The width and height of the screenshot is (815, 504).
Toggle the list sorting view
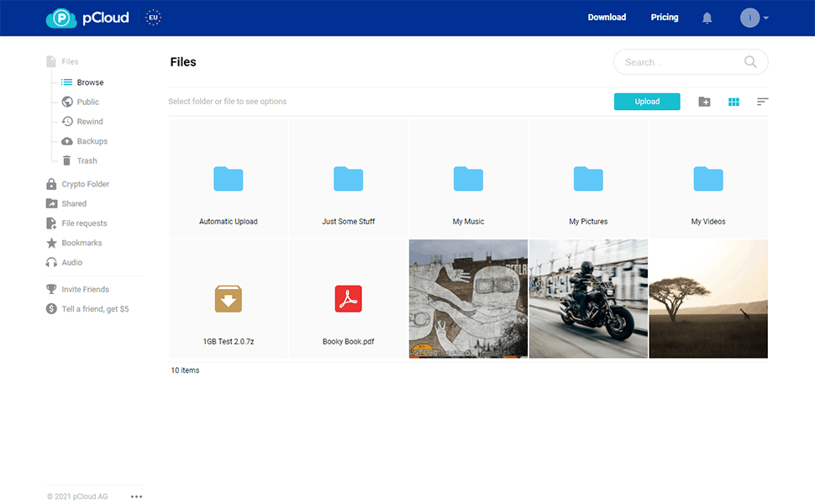pyautogui.click(x=762, y=101)
